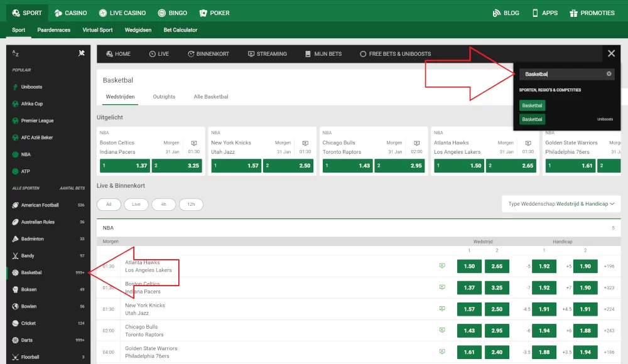Bet Chicago Bulls 1.43 on featured card
The image size is (628, 364).
[348, 166]
